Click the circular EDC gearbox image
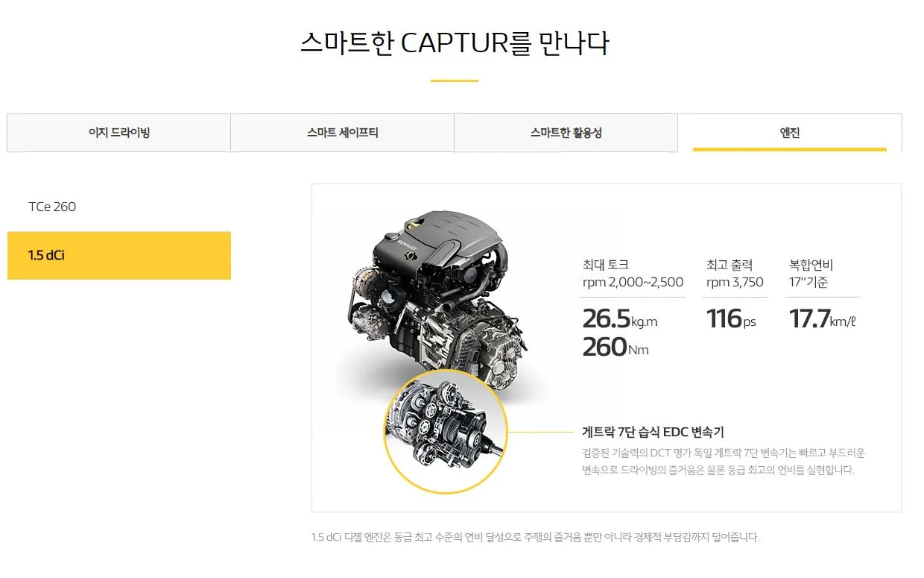Screen dimensions: 924x578 (446, 432)
